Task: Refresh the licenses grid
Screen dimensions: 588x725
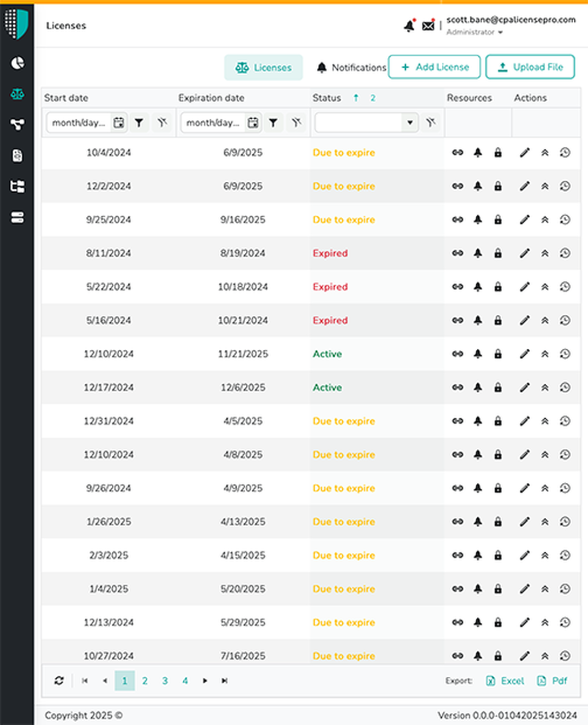Action: pyautogui.click(x=59, y=680)
